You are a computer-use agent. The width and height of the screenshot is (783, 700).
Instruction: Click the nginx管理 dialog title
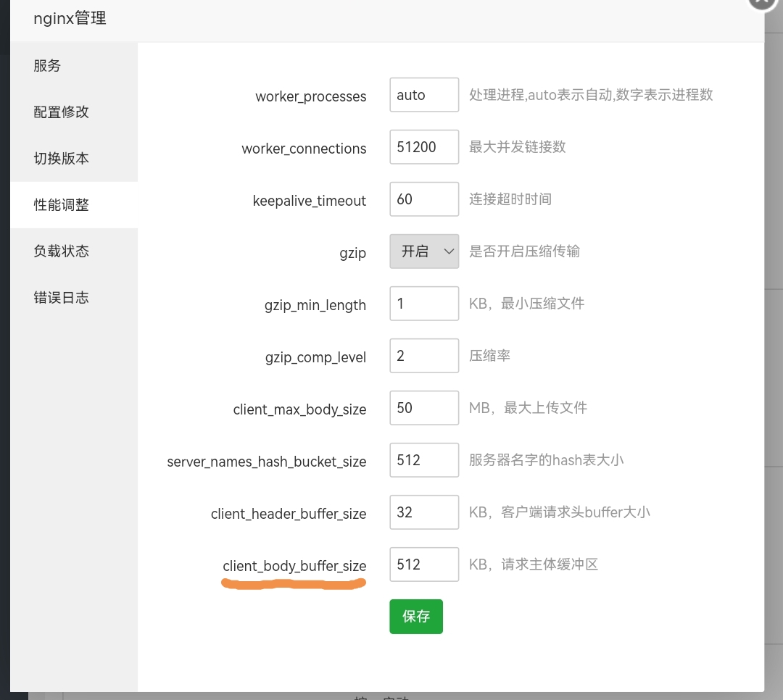tap(70, 19)
